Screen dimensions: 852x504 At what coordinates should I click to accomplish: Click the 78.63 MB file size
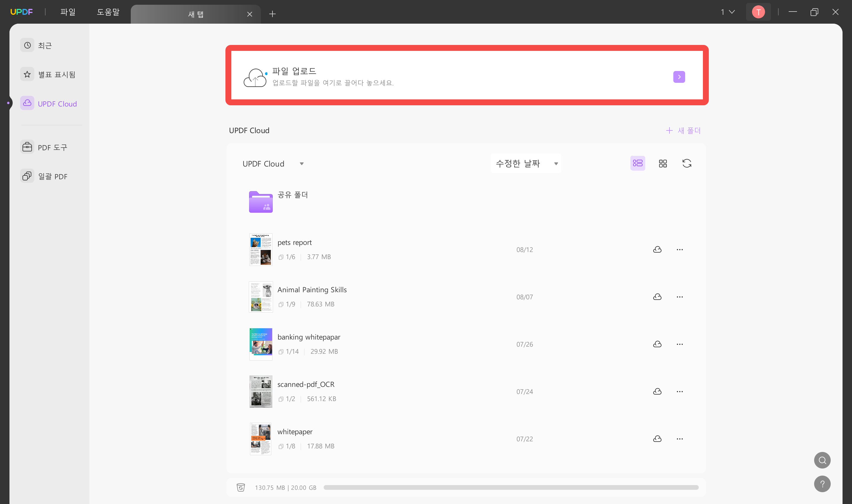320,304
